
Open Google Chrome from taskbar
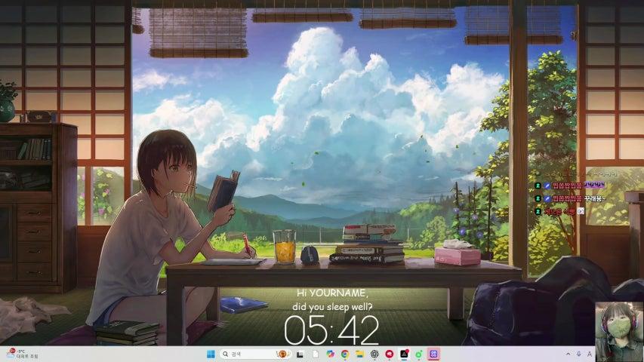345,354
